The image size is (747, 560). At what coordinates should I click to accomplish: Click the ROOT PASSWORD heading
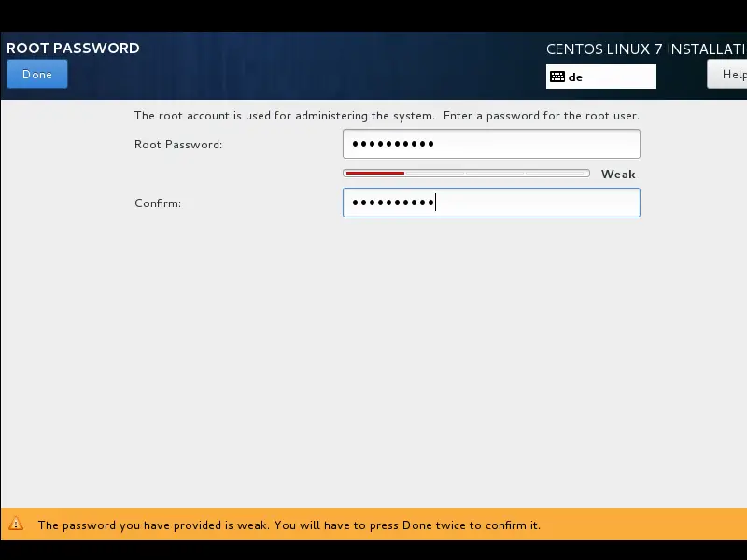pyautogui.click(x=73, y=49)
